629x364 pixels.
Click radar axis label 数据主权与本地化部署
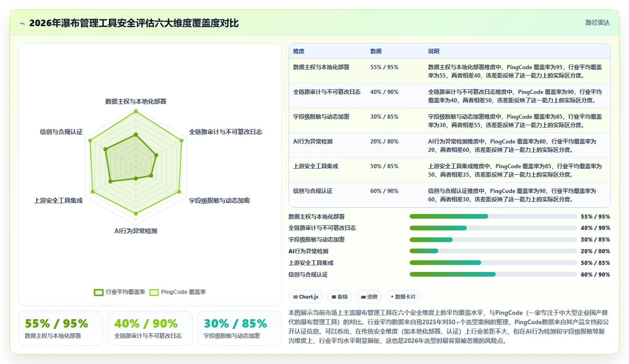[136, 101]
